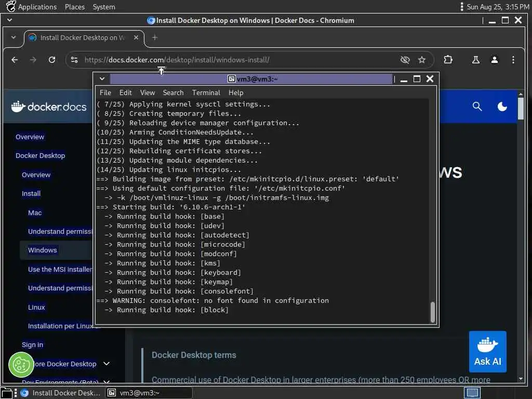Click the workspace switcher in bottom panel
The height and width of the screenshot is (399, 532).
point(472,393)
